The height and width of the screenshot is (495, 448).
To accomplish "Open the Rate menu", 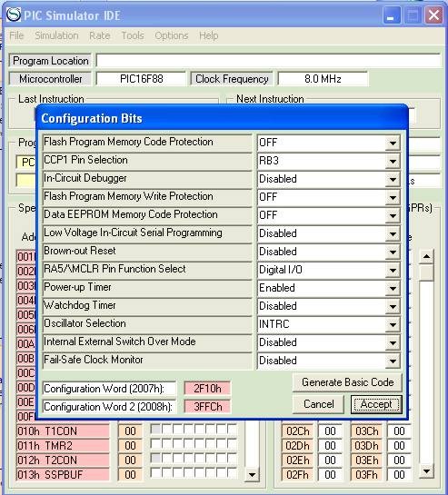I will [100, 35].
